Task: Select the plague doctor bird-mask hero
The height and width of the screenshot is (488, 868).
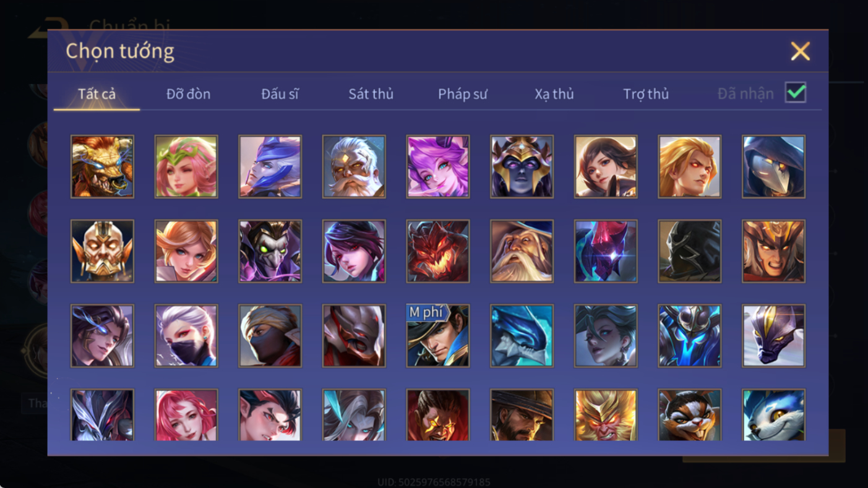Action: (x=774, y=167)
